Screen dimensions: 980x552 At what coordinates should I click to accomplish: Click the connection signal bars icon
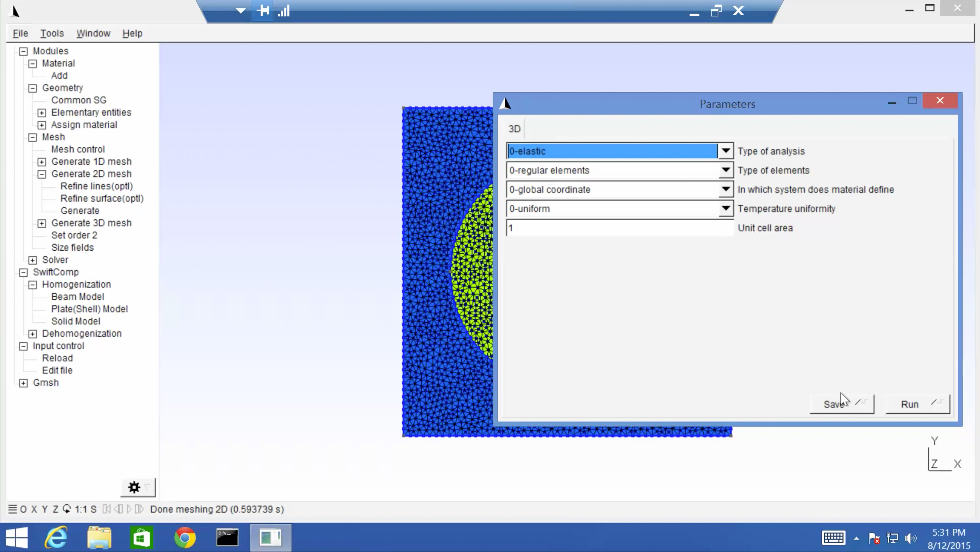pyautogui.click(x=284, y=11)
